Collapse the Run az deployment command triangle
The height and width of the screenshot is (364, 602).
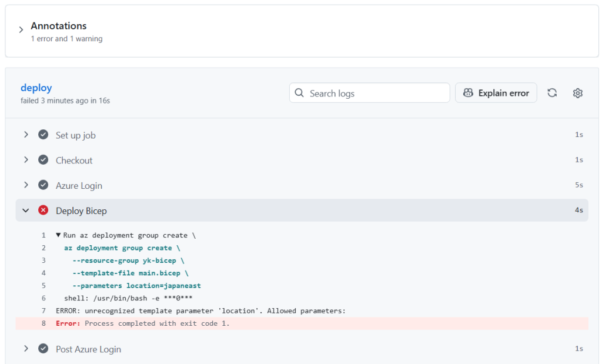[x=59, y=235]
